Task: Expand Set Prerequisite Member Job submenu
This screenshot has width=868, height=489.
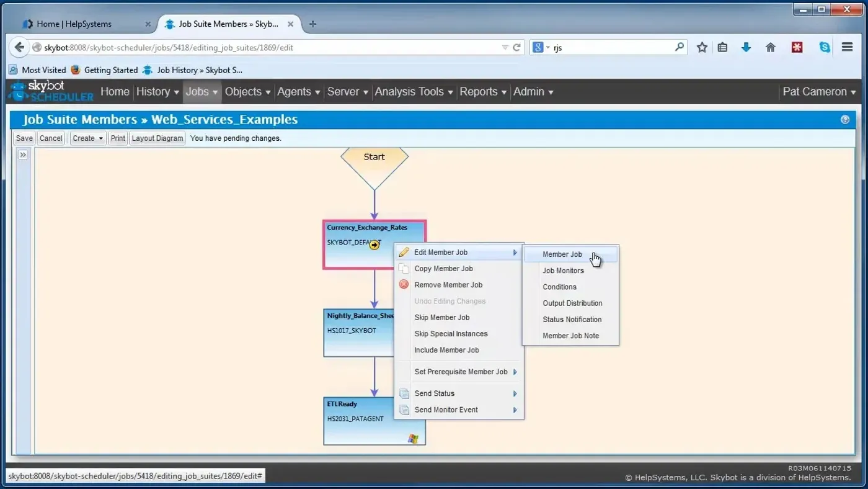Action: tap(459, 372)
